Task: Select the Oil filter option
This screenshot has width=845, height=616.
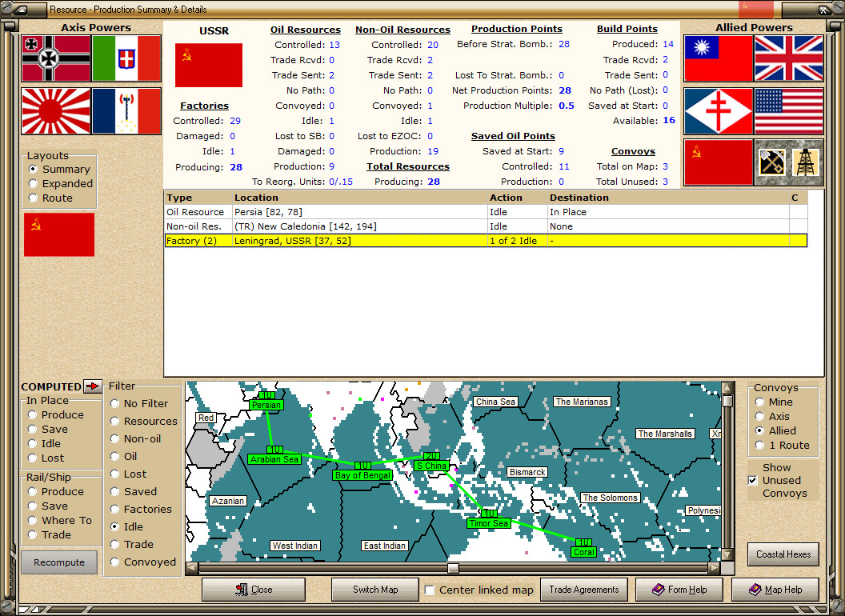Action: pyautogui.click(x=114, y=455)
